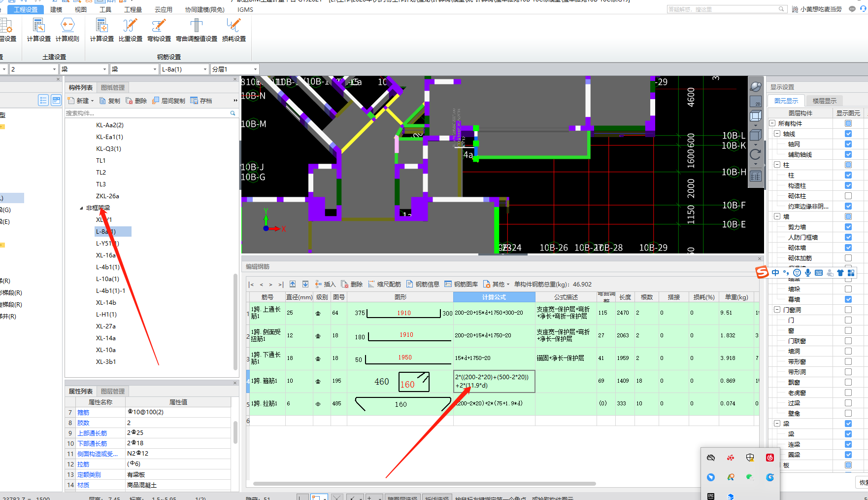
Task: Jump to last rebar row
Action: click(280, 285)
